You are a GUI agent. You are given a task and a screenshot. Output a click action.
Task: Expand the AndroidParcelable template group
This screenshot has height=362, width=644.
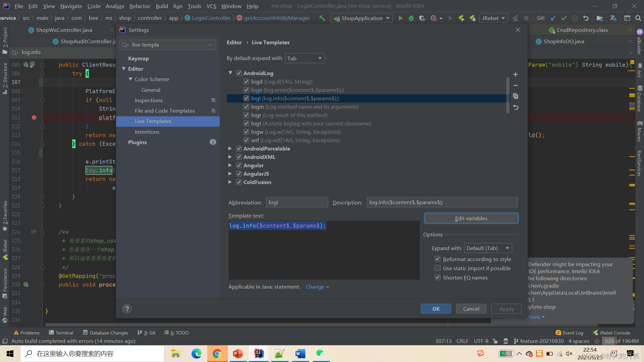pyautogui.click(x=230, y=148)
